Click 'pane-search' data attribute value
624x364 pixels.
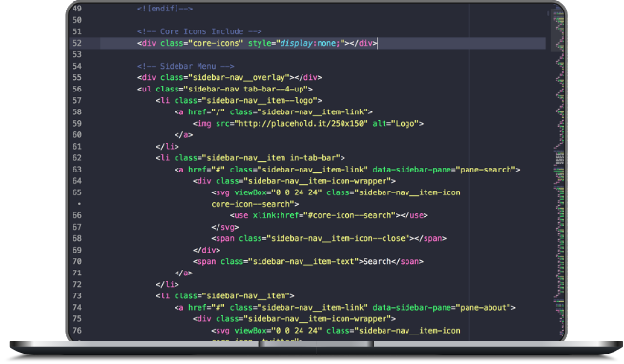tap(486, 170)
